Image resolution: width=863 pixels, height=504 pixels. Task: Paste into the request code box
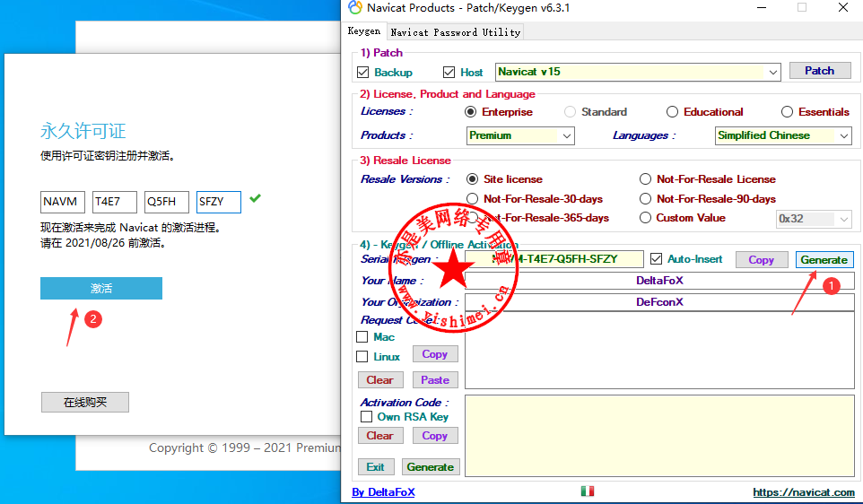pos(435,379)
